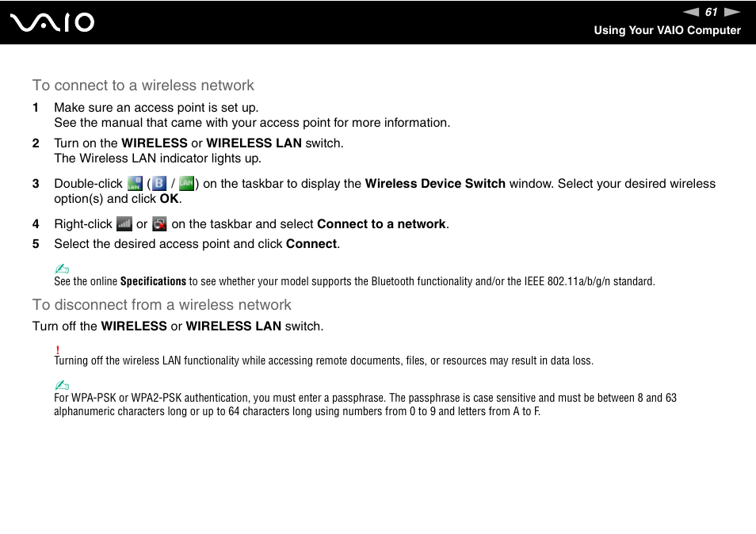Click the note pencil icon above Specifications note
Image resolution: width=756 pixels, height=534 pixels.
pyautogui.click(x=62, y=269)
